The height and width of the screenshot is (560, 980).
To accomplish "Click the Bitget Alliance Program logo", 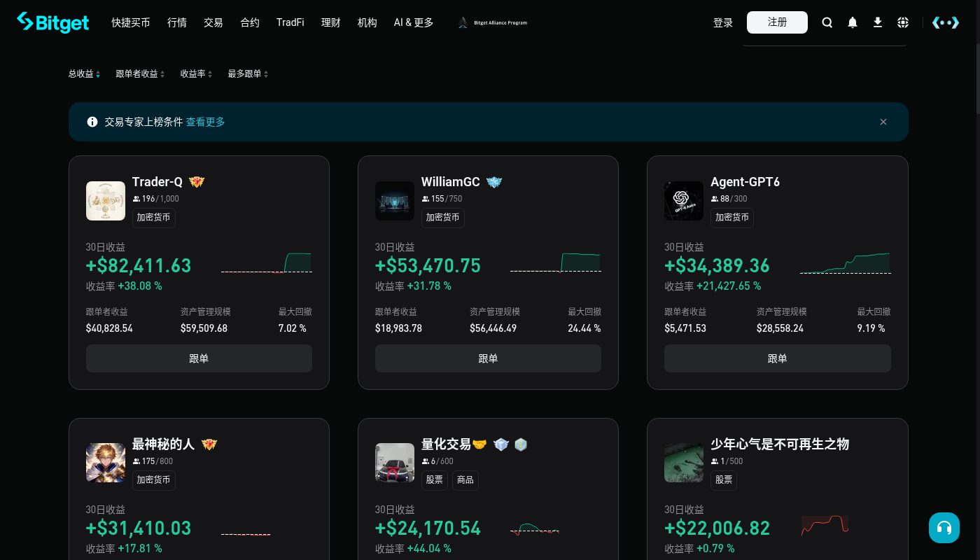I will click(493, 22).
